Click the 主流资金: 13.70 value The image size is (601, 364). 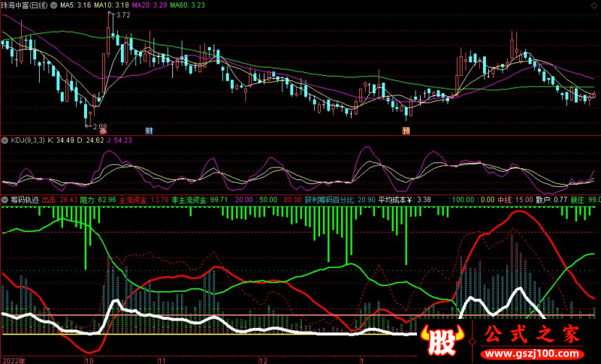point(143,200)
